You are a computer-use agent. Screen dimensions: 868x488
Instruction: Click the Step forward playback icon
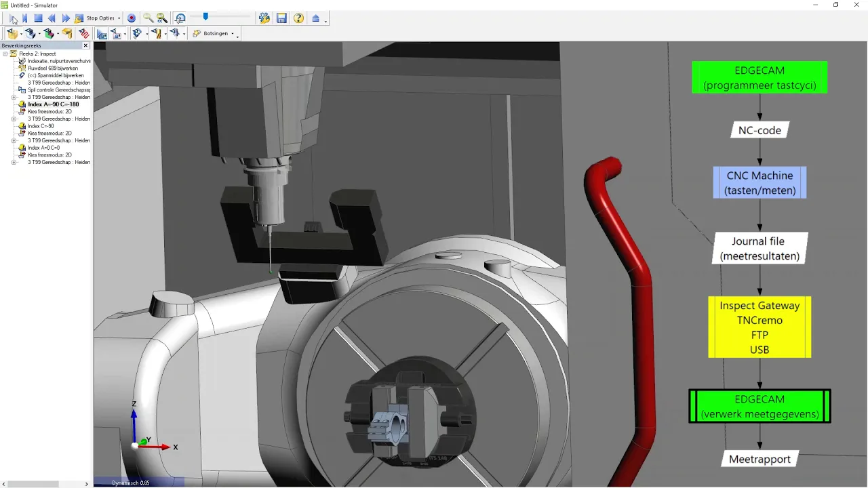click(25, 18)
